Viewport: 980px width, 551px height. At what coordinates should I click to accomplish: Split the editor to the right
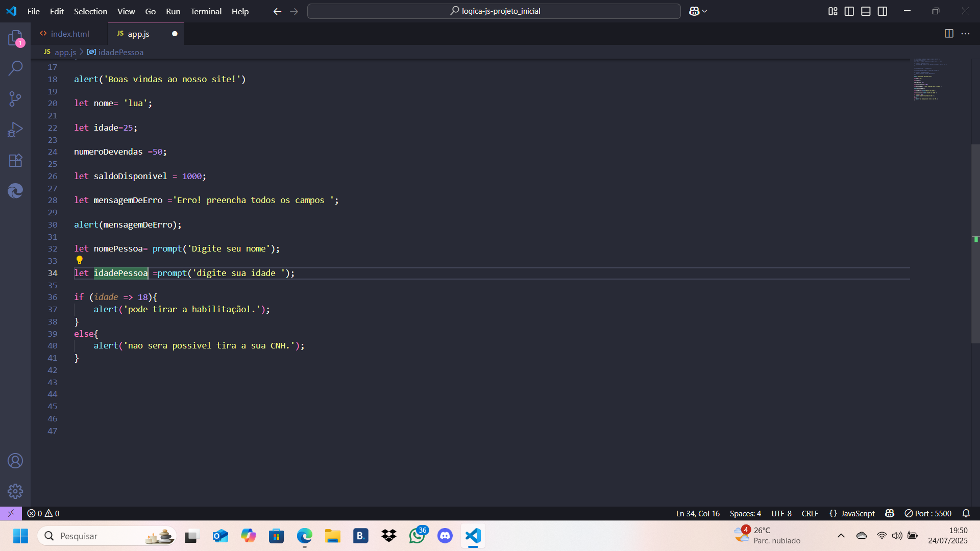(x=949, y=34)
